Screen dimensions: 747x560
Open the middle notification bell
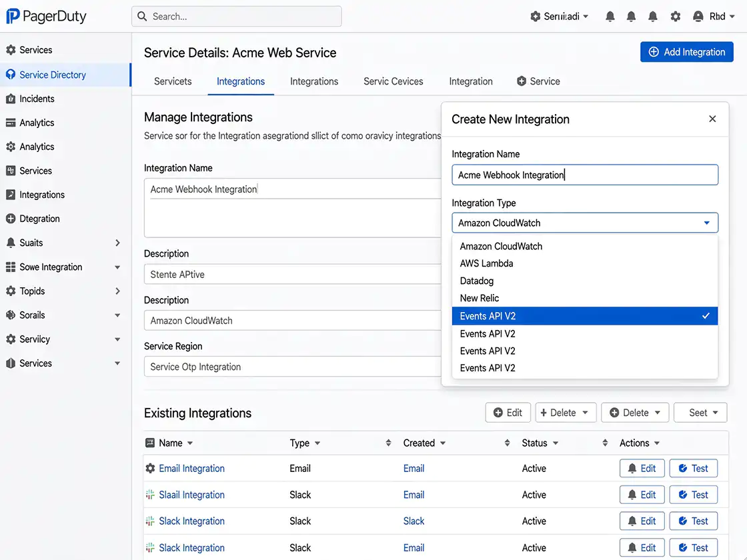(631, 16)
